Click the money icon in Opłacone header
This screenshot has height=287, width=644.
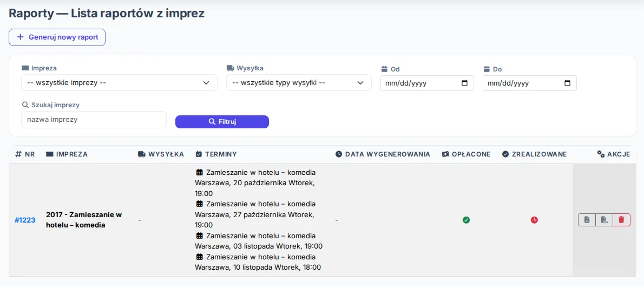(x=445, y=154)
